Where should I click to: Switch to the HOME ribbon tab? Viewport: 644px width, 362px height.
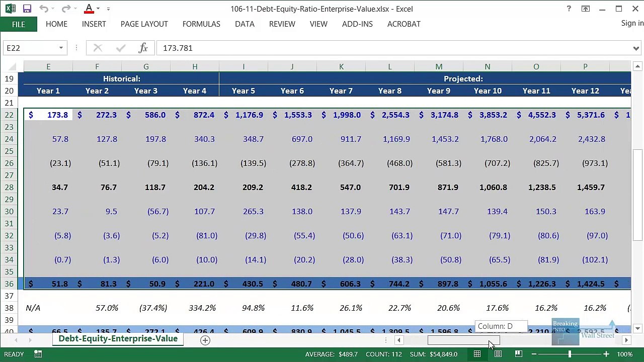coord(56,24)
